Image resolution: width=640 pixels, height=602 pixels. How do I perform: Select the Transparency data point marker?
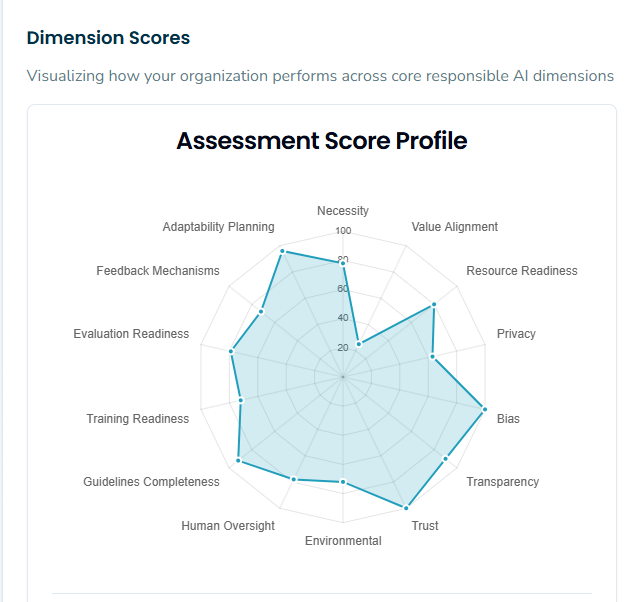pos(445,458)
